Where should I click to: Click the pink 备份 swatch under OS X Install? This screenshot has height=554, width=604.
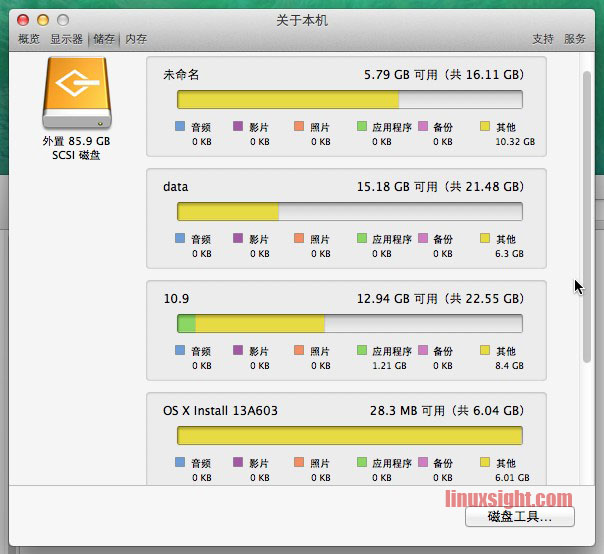tap(423, 462)
